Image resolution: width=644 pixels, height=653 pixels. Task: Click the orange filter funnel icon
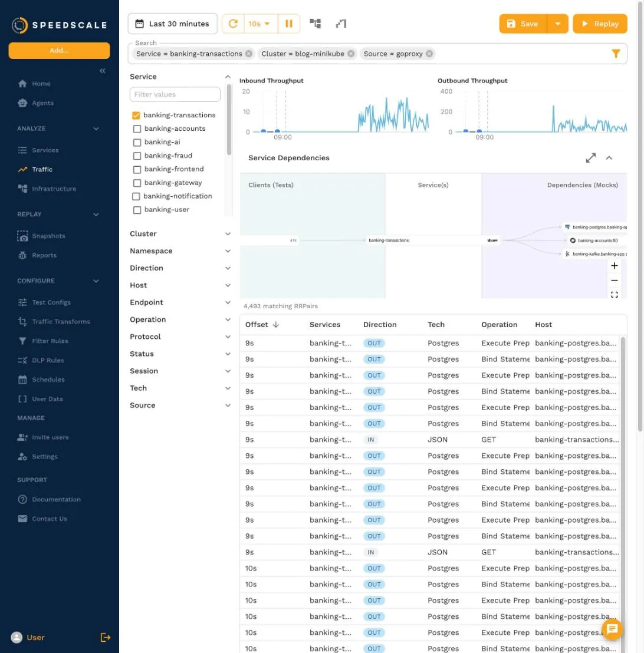tap(616, 54)
